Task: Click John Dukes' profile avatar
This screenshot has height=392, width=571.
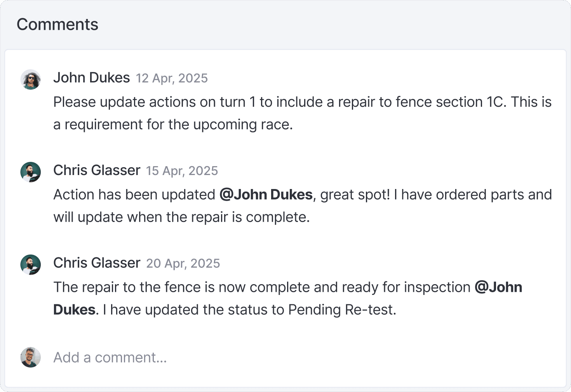Action: pos(30,80)
